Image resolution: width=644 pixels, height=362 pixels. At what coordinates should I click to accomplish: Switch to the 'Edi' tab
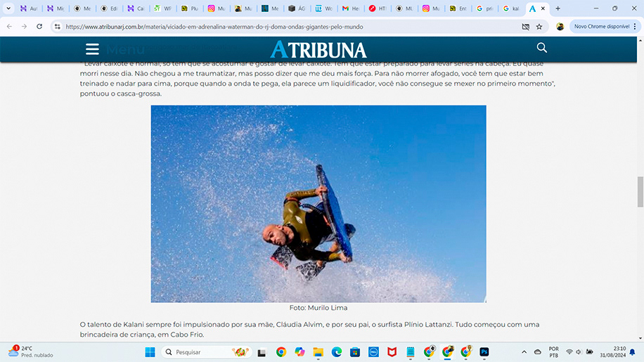pos(109,8)
